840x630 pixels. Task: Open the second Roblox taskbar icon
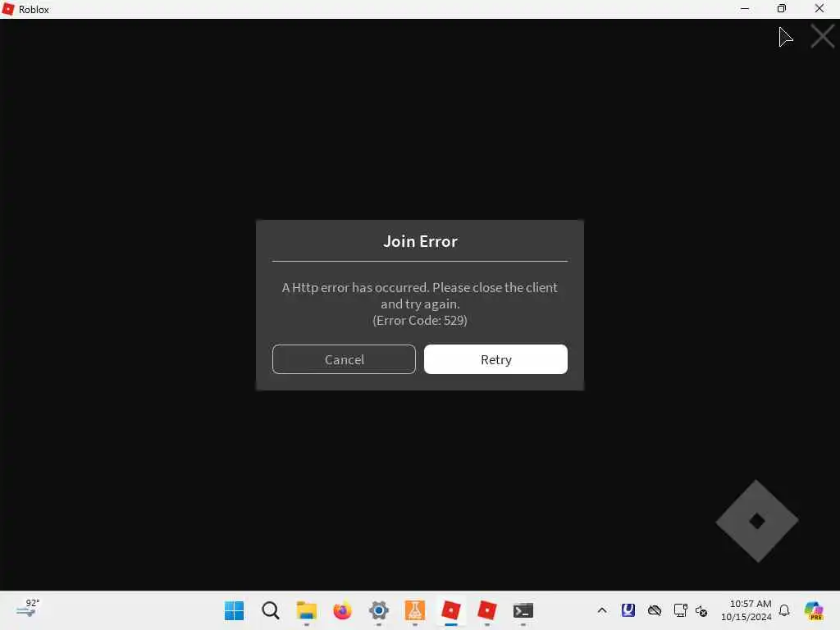487,610
